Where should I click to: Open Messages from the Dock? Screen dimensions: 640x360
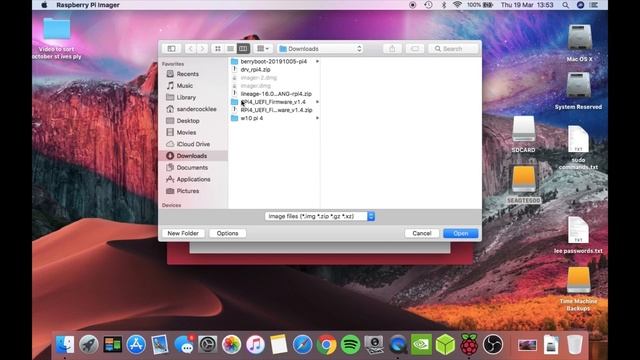[184, 344]
